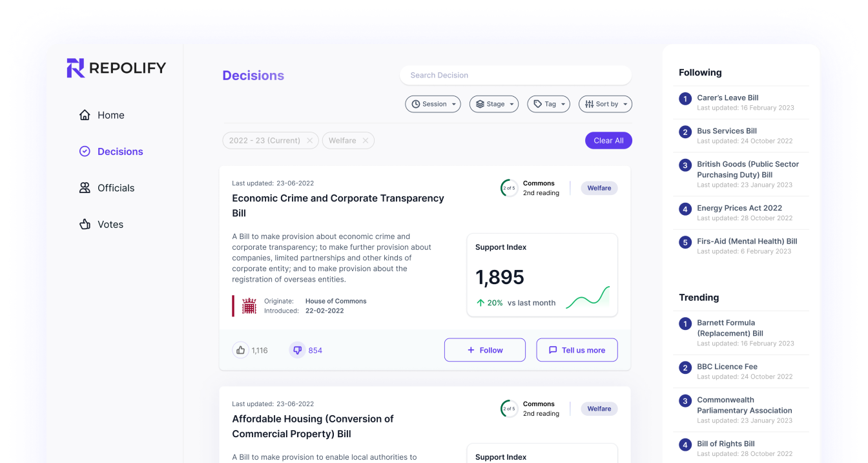Open Carer's Leave Bill in Following list
868x463 pixels.
(727, 98)
